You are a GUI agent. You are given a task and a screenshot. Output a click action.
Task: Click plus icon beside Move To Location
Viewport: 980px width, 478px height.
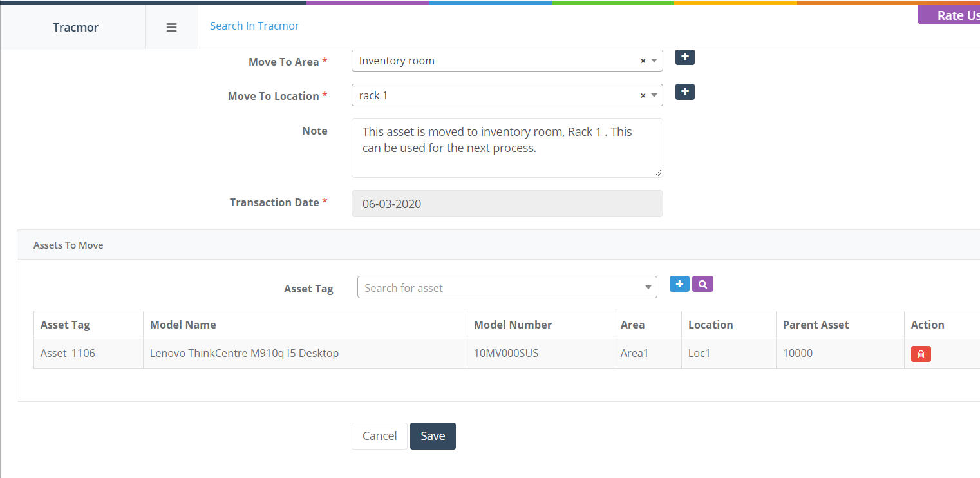pos(684,92)
